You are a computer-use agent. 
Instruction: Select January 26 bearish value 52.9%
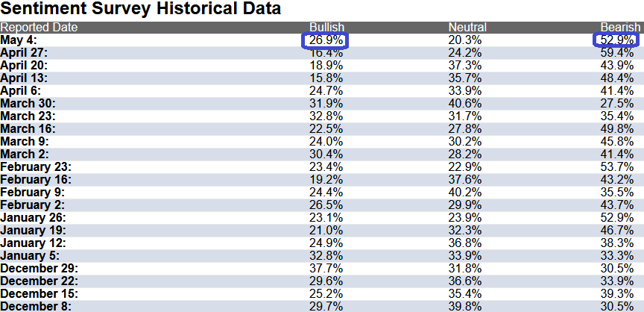616,218
